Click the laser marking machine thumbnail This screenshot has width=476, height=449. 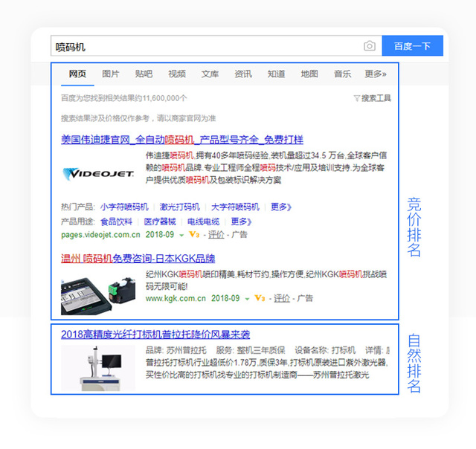(x=98, y=368)
